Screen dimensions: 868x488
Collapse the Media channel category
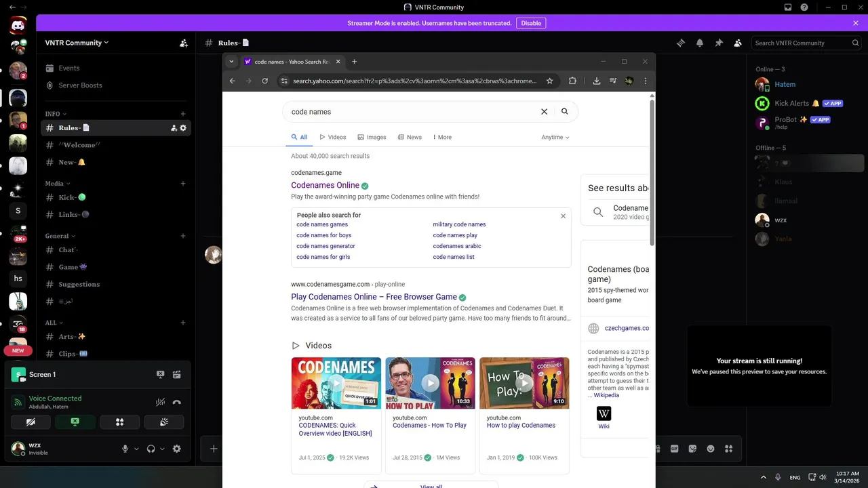click(58, 184)
